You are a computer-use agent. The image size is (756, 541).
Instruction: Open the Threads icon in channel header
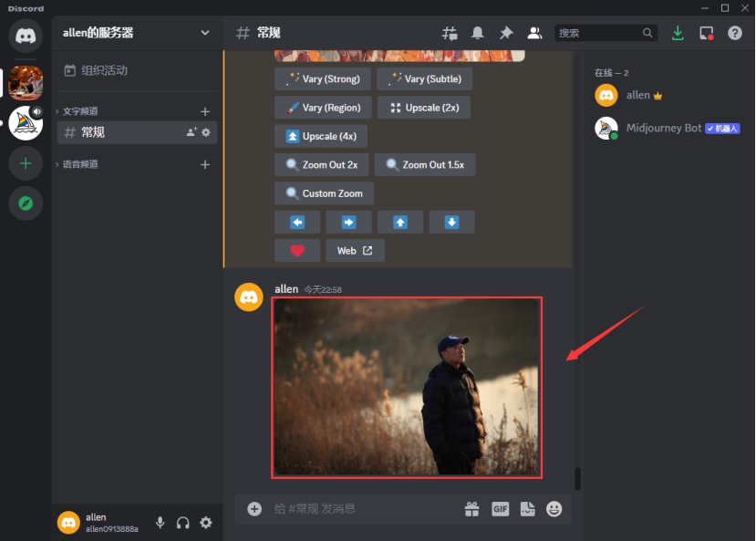tap(450, 33)
